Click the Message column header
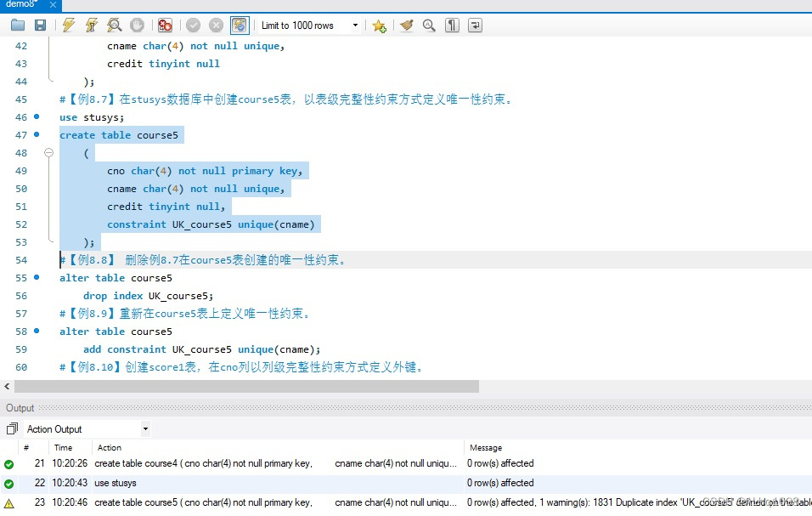 pos(486,448)
